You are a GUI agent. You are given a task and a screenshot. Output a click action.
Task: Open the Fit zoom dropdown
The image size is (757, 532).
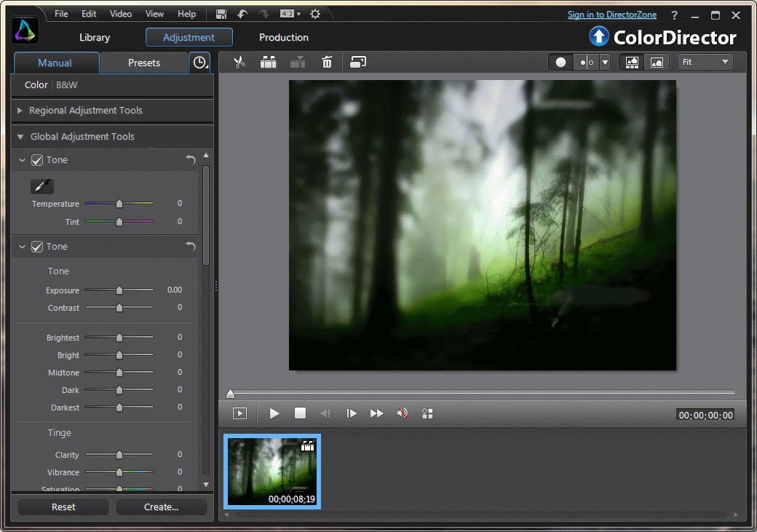(x=705, y=63)
